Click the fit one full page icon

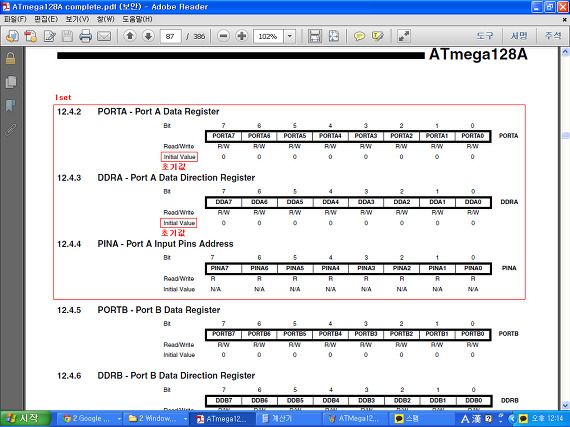click(334, 36)
